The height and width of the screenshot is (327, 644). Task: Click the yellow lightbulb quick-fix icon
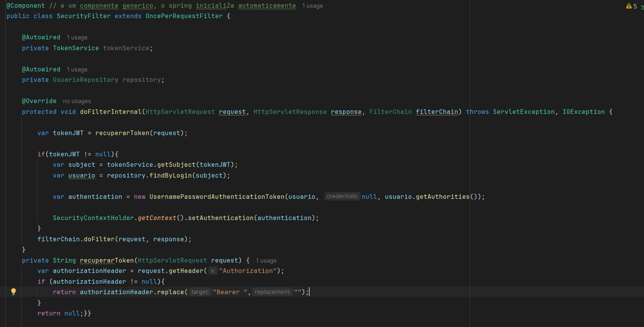click(x=14, y=292)
